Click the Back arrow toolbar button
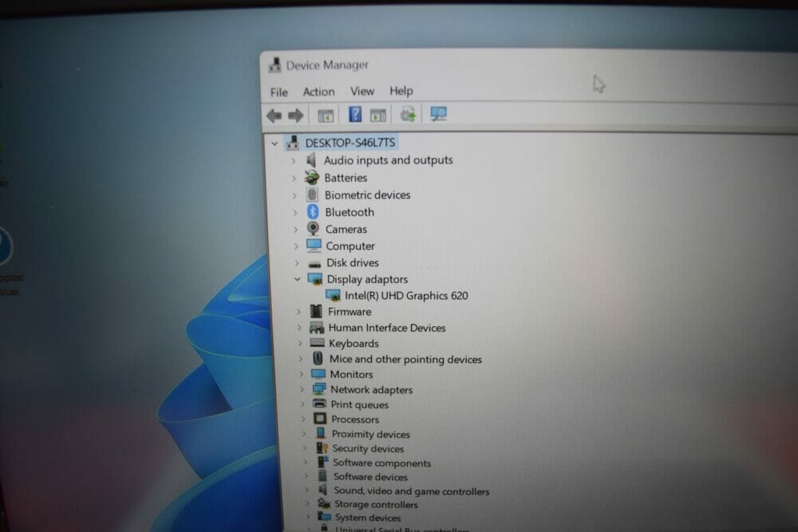Image resolution: width=798 pixels, height=532 pixels. coord(275,116)
